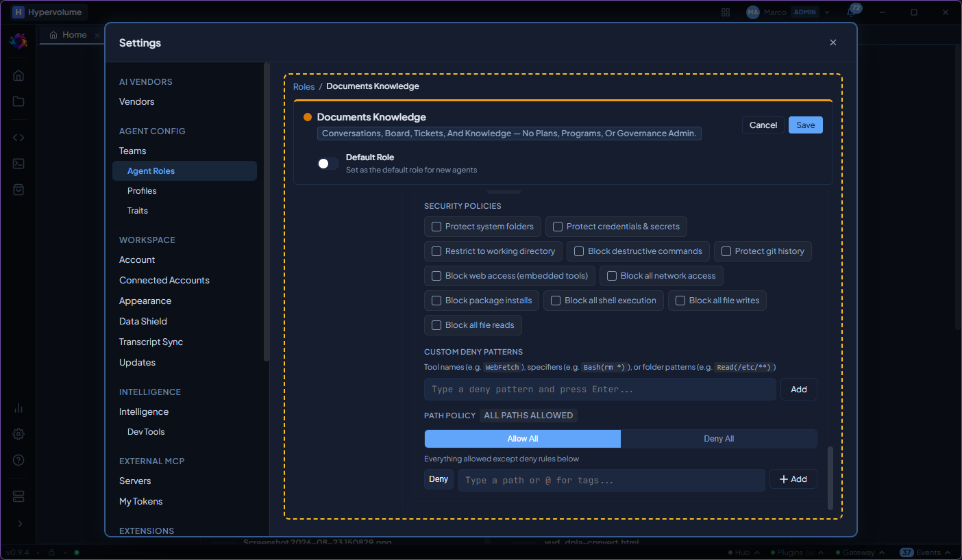Image resolution: width=962 pixels, height=560 pixels.
Task: Open the user account dropdown arrow
Action: coord(827,12)
